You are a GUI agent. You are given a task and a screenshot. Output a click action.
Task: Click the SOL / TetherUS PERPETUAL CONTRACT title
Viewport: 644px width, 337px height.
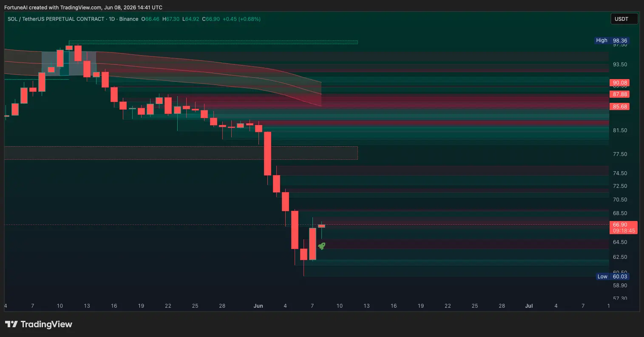56,19
